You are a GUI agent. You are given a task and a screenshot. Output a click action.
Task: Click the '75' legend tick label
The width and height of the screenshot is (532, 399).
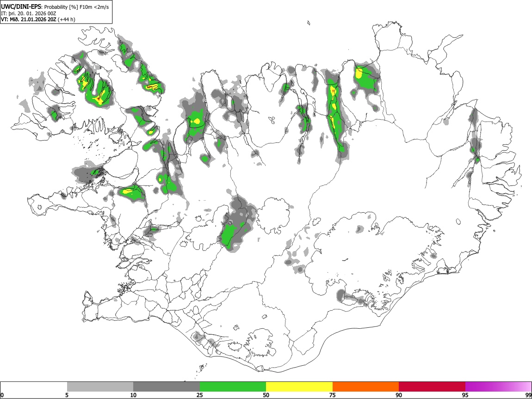pos(333,395)
